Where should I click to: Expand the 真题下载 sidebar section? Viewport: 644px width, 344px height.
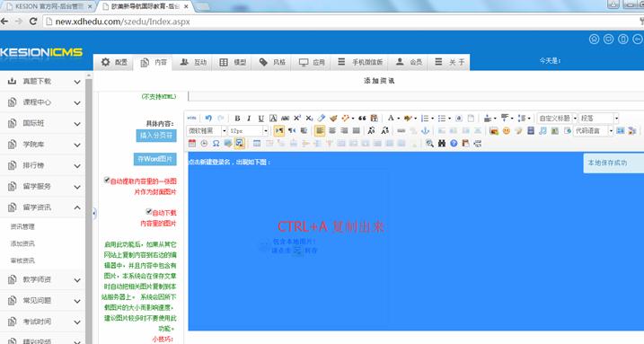pyautogui.click(x=43, y=81)
